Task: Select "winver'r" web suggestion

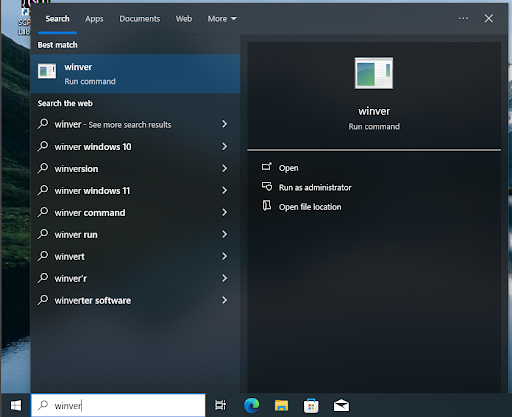Action: [x=135, y=278]
